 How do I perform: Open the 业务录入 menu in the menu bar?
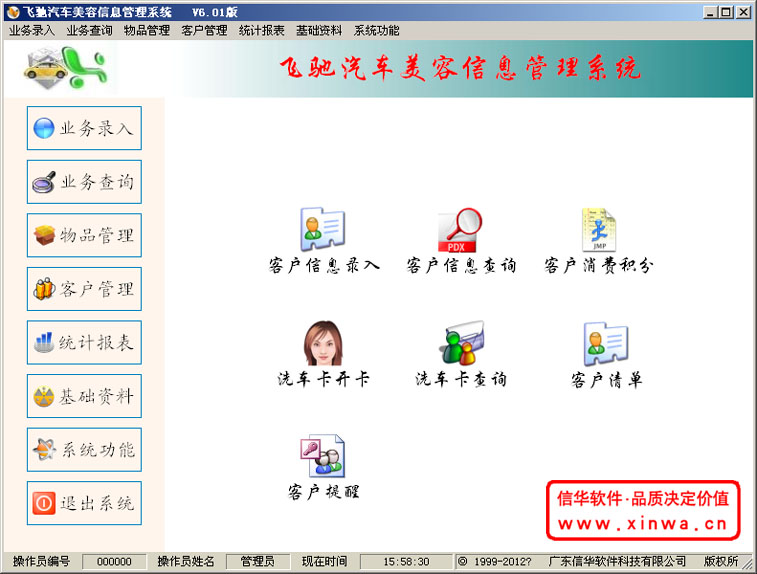tap(32, 31)
